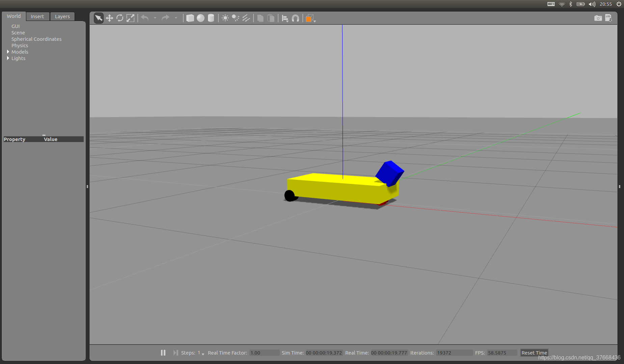Insert a box shape

[x=190, y=18]
